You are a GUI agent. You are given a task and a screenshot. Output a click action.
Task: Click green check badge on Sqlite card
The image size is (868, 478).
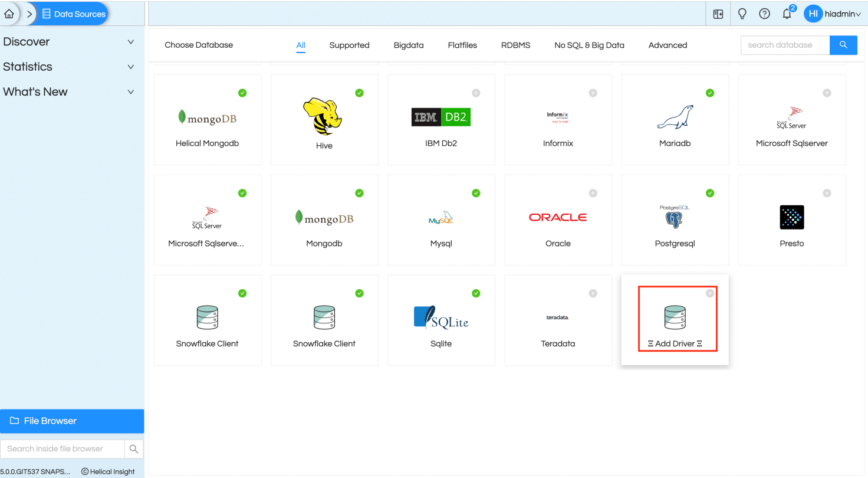pyautogui.click(x=476, y=293)
